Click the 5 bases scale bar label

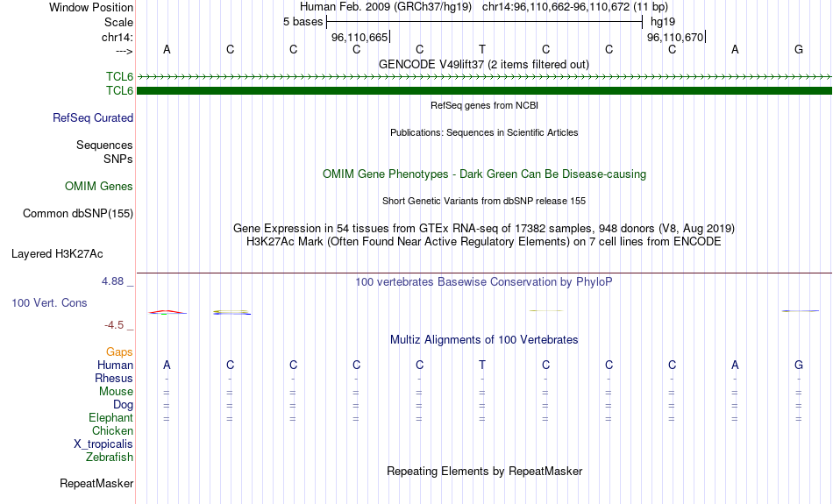point(303,22)
